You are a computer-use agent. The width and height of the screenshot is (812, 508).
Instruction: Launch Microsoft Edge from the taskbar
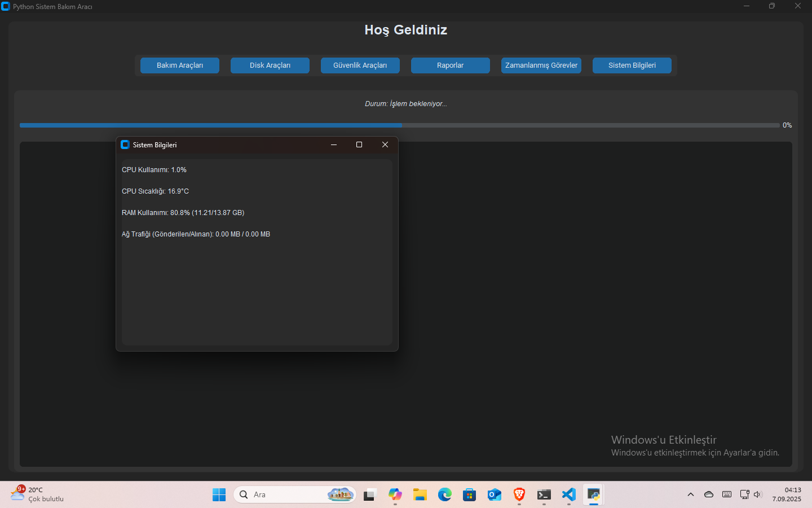click(x=445, y=494)
